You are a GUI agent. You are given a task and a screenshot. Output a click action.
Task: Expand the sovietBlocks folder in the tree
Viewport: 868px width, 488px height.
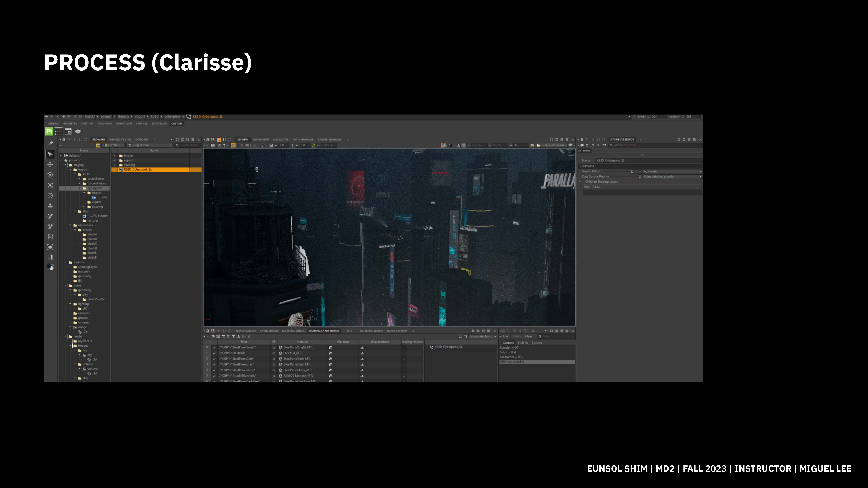pos(80,179)
